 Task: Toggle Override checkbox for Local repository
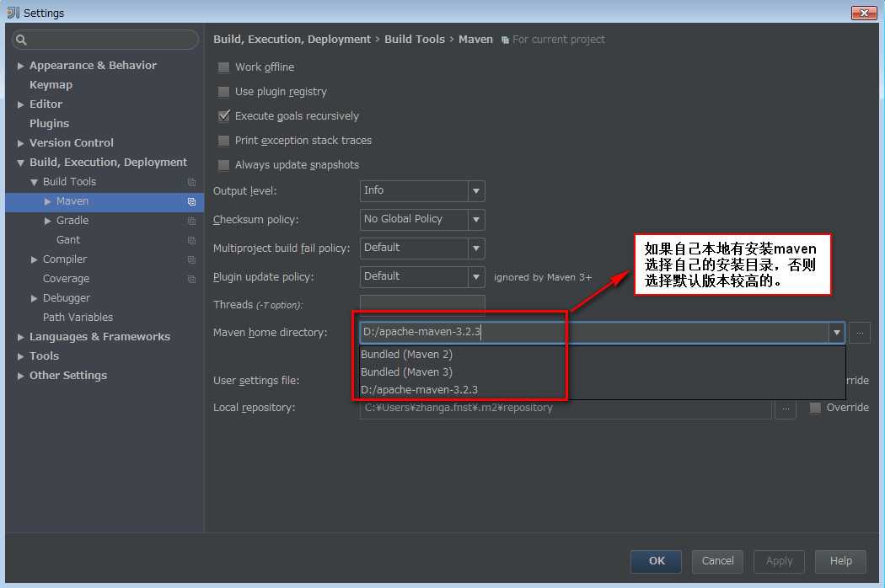pos(815,408)
